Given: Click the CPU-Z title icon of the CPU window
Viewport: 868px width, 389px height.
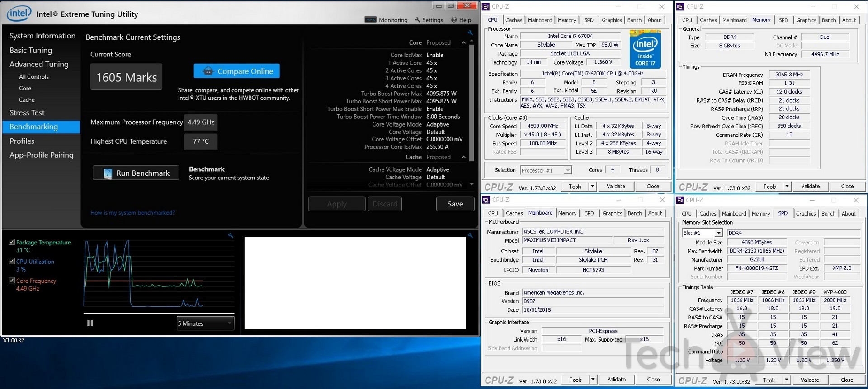Looking at the screenshot, I should click(486, 6).
